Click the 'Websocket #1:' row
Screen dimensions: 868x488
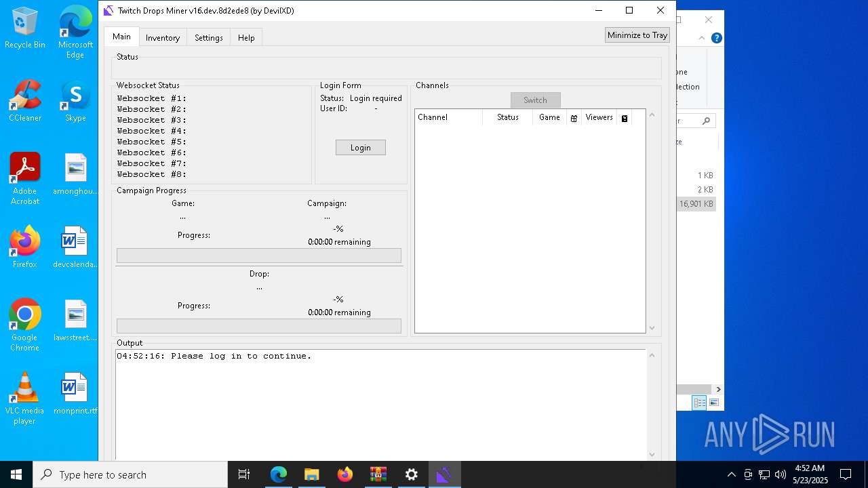[x=152, y=98]
